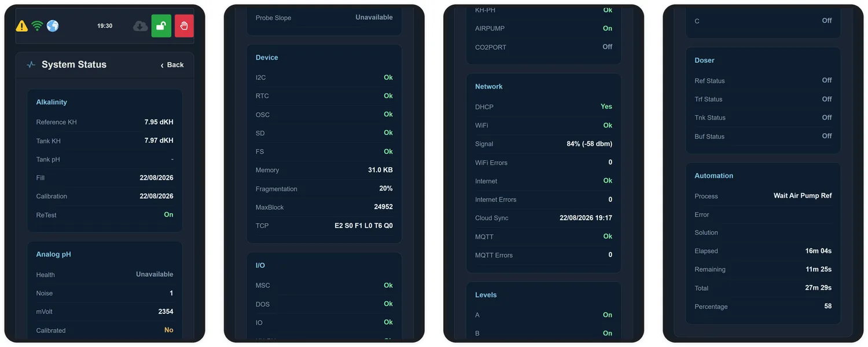Viewport: 868px width, 347px height.
Task: Click the Remaining value 11m 25s
Action: (818, 269)
